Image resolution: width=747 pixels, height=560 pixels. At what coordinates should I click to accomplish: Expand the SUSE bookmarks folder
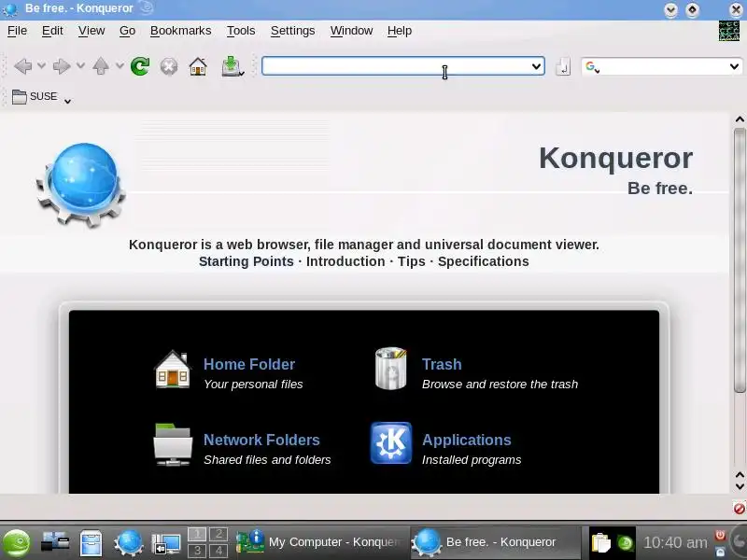tap(41, 97)
